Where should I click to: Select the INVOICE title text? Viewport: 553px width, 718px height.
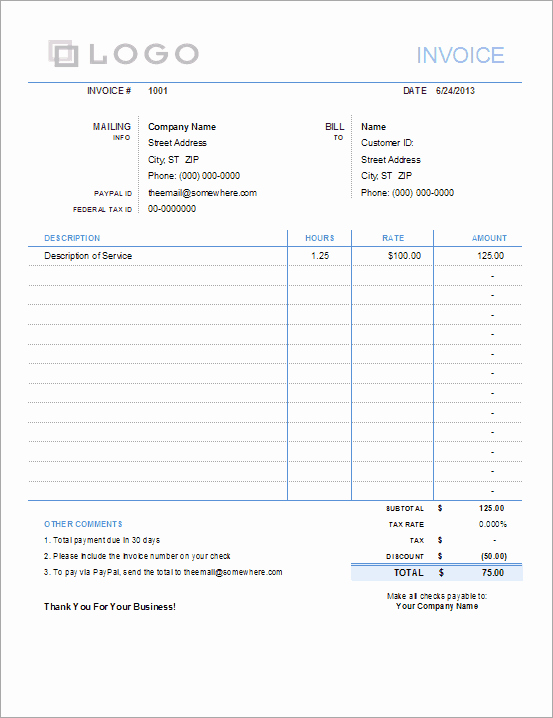click(x=460, y=55)
